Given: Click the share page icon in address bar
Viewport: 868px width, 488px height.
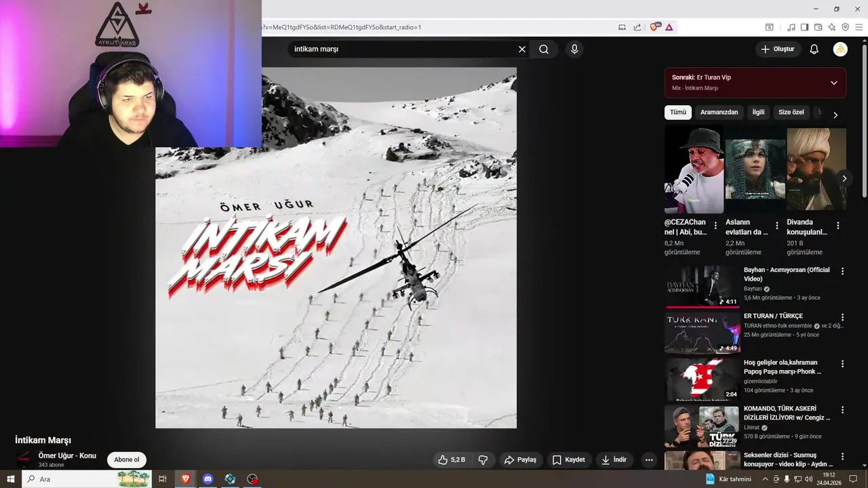Looking at the screenshot, I should click(637, 27).
